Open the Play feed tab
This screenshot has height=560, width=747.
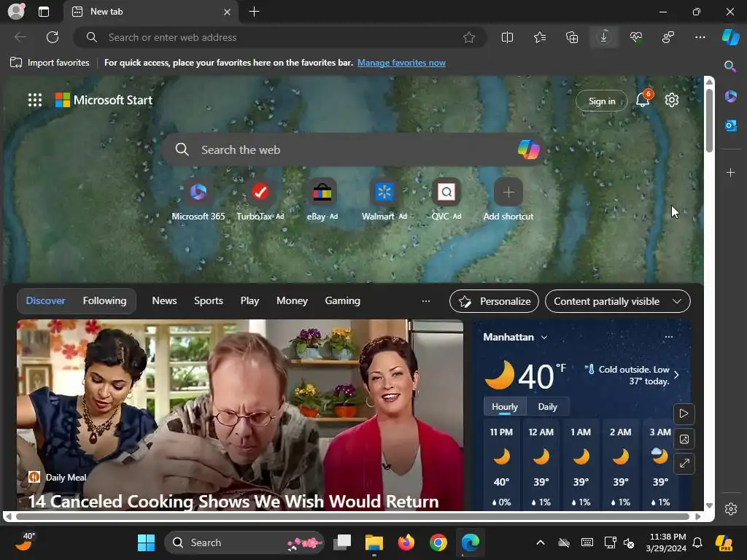click(249, 301)
